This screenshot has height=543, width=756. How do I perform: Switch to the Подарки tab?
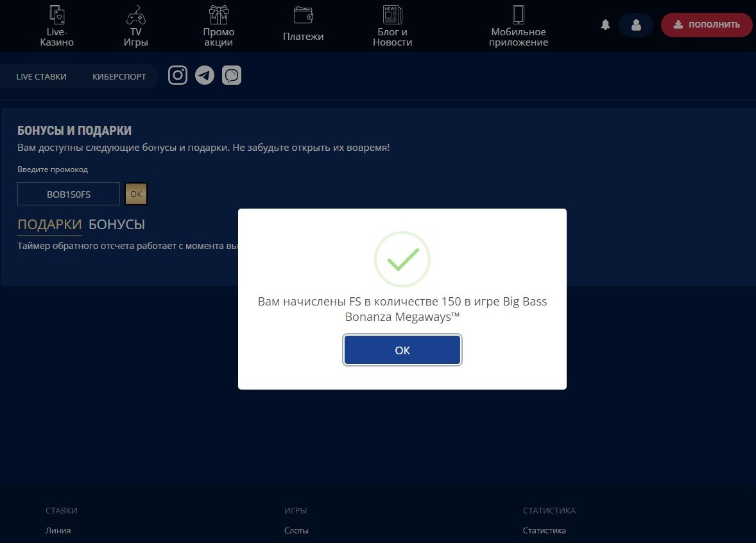pyautogui.click(x=49, y=225)
